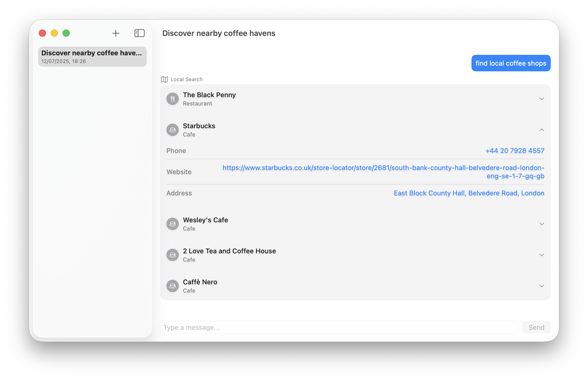The height and width of the screenshot is (380, 588).
Task: Click the Website field label
Action: pos(179,172)
